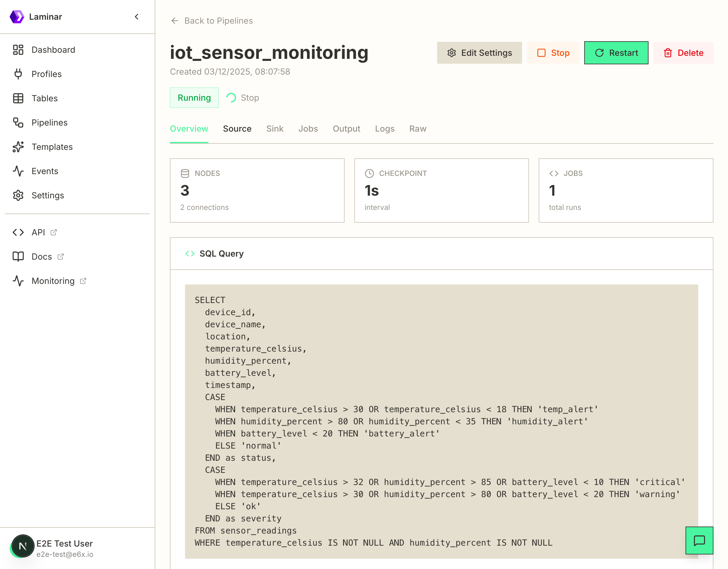728x569 pixels.
Task: Click the Edit Settings button
Action: (479, 53)
